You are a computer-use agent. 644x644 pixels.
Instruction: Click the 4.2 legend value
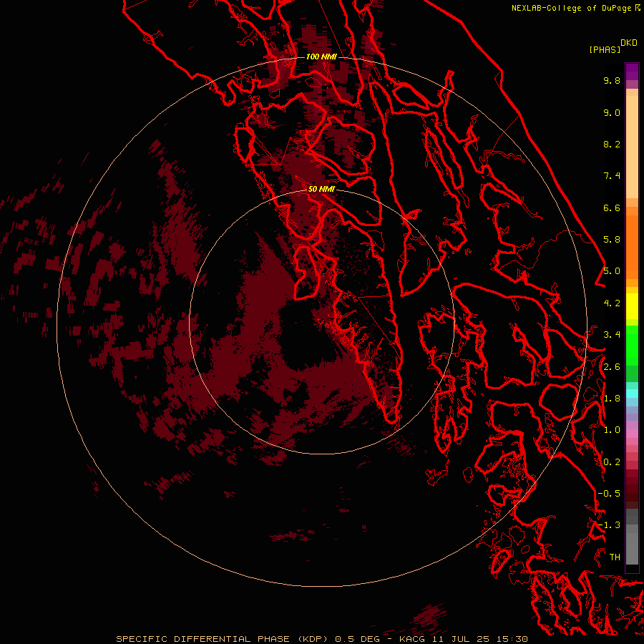pyautogui.click(x=612, y=303)
